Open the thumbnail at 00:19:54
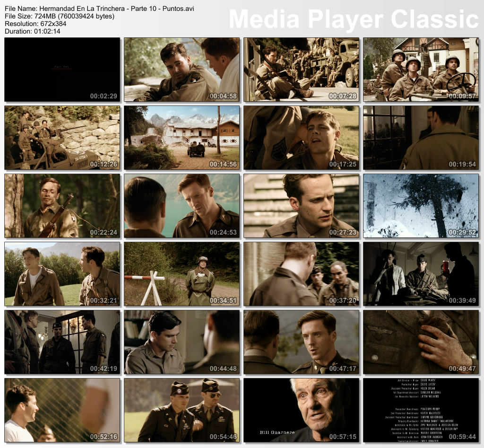Image resolution: width=484 pixels, height=448 pixels. 421,138
